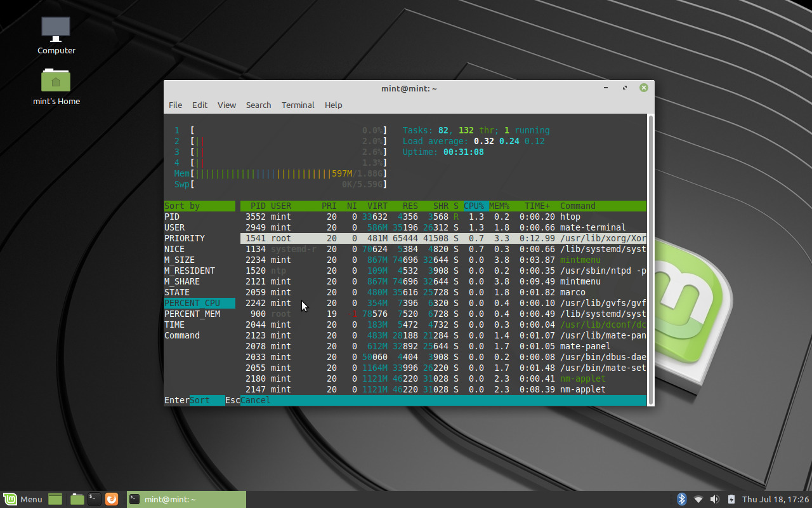This screenshot has width=812, height=508.
Task: Open the volume control in the tray
Action: click(714, 499)
